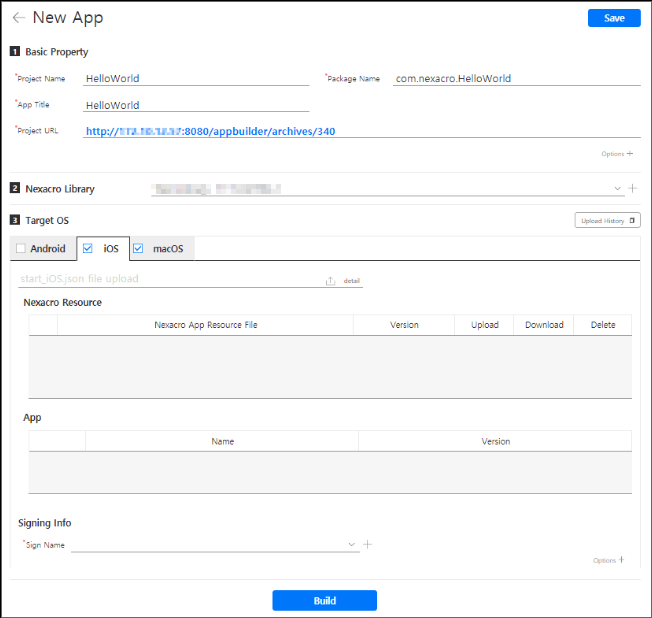Viewport: 652px width, 618px height.
Task: Click the plus icon next to Nexacro Library
Action: pyautogui.click(x=632, y=188)
